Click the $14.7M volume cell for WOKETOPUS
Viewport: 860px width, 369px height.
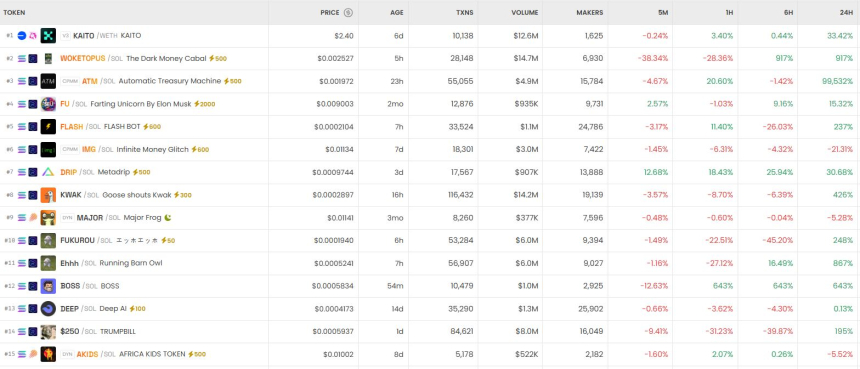coord(525,58)
